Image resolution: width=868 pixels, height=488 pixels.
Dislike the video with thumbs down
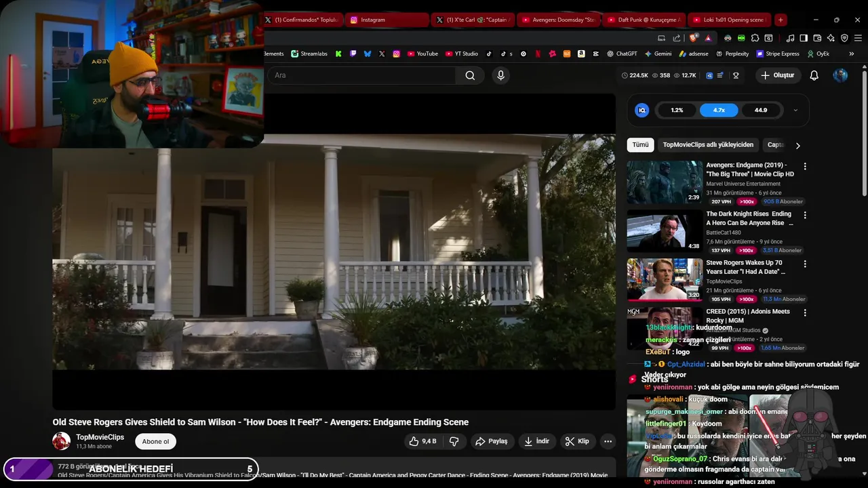click(454, 441)
